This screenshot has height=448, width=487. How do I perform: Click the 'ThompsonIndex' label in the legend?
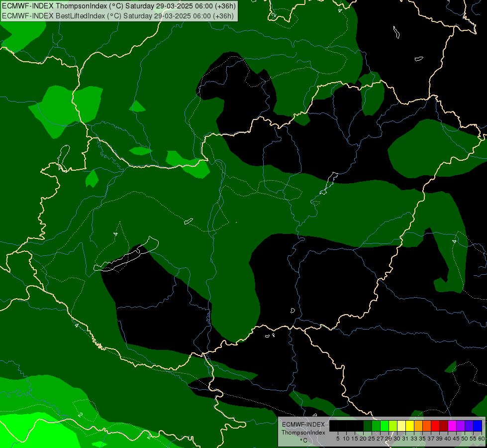303,433
